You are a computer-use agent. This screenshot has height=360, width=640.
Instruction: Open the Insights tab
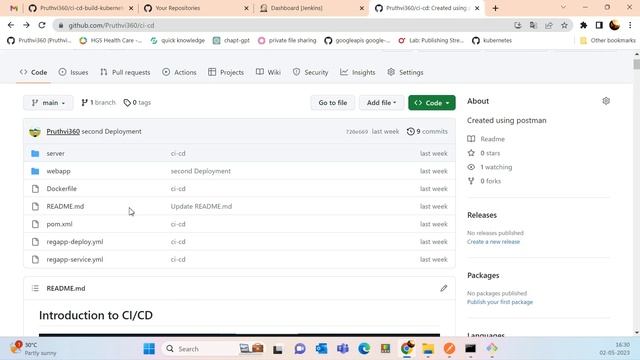click(358, 72)
